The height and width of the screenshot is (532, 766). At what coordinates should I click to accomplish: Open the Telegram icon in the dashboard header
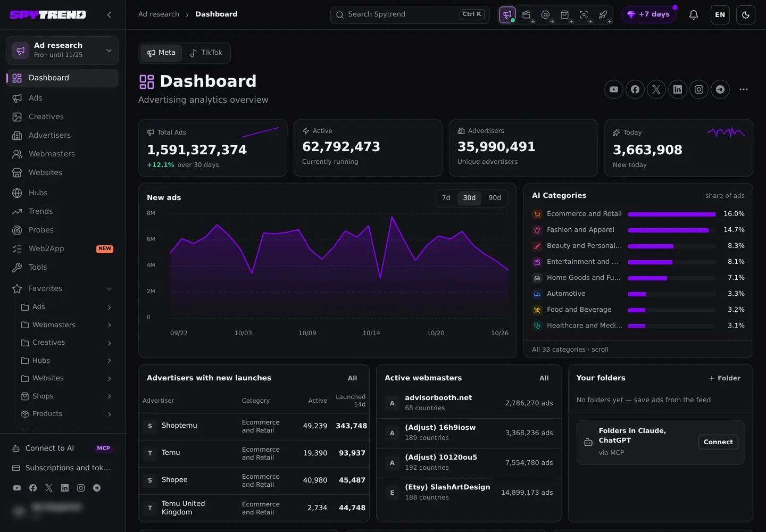(720, 89)
